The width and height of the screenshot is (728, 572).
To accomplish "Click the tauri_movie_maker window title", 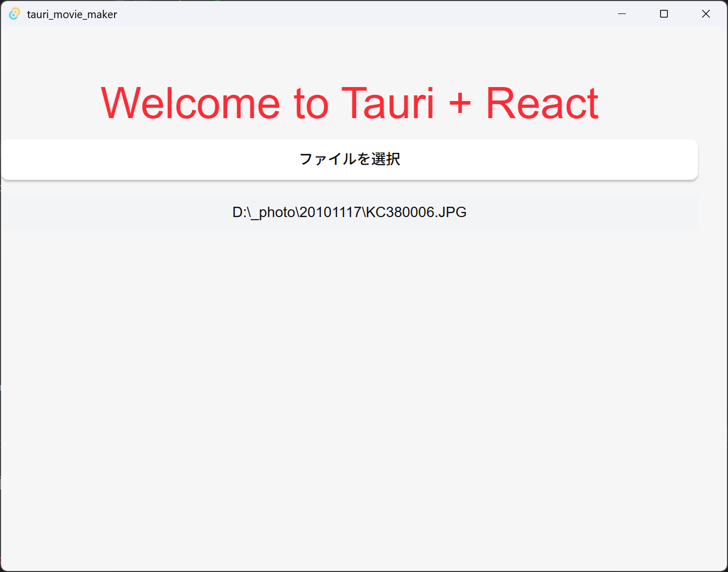I will (72, 15).
